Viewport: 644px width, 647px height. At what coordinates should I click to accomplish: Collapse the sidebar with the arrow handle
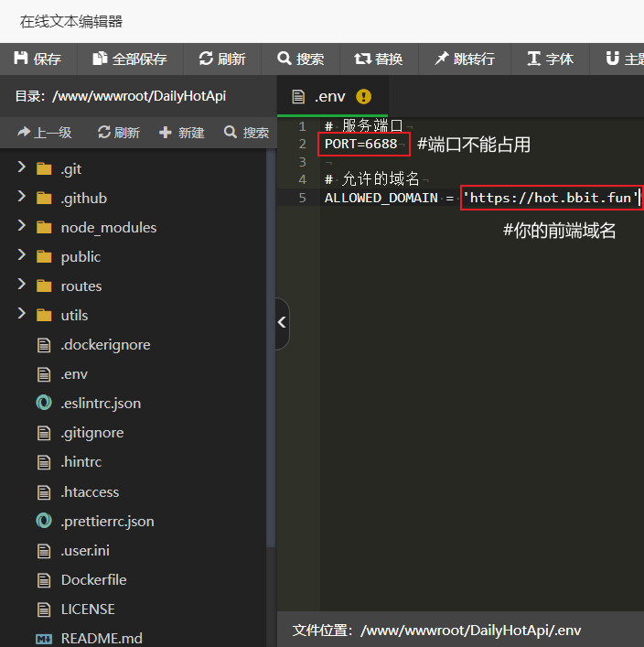click(x=282, y=322)
